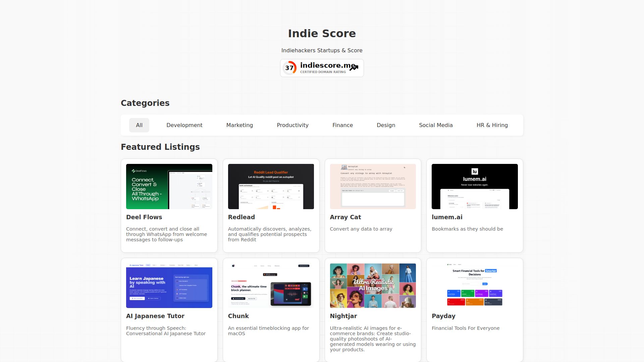Viewport: 644px width, 362px height.
Task: Select the All category filter
Action: 139,125
